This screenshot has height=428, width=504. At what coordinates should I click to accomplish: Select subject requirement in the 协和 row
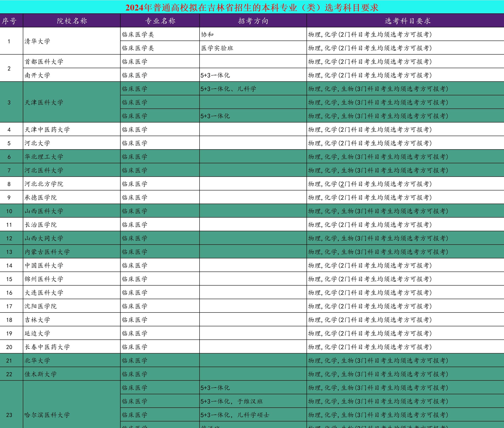[x=405, y=34]
